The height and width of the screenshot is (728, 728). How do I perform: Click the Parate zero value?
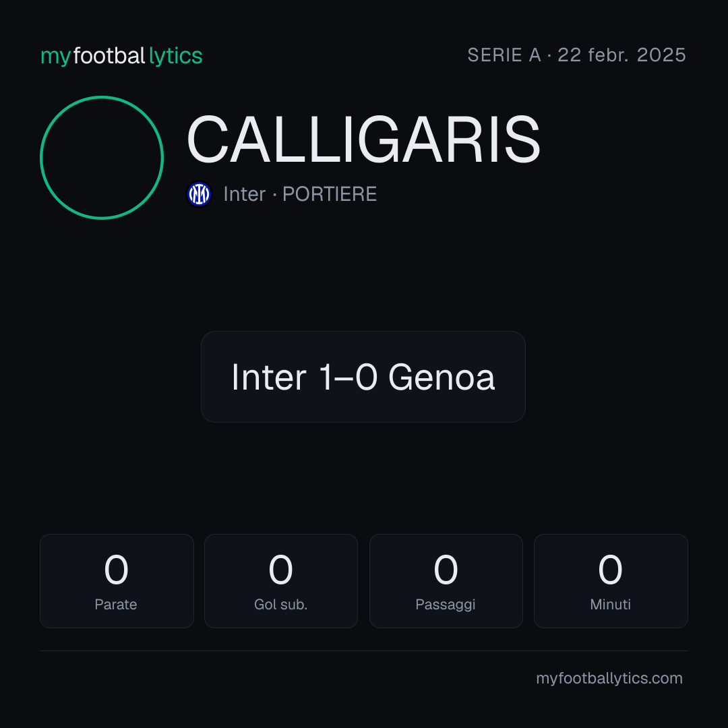tap(116, 570)
